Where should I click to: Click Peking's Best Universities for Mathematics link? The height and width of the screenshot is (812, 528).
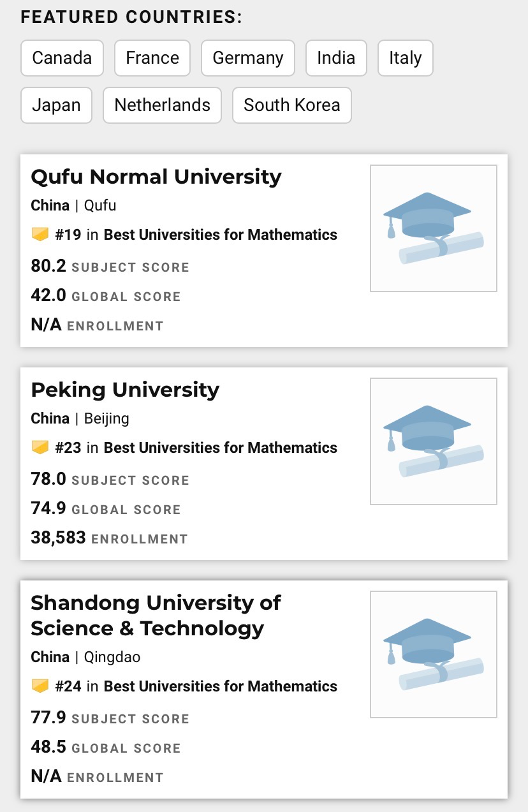(x=220, y=448)
